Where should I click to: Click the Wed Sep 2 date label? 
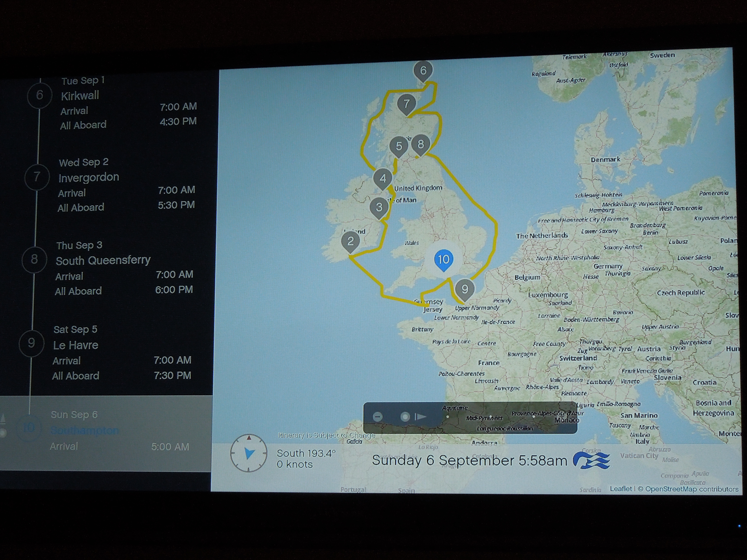click(x=83, y=162)
